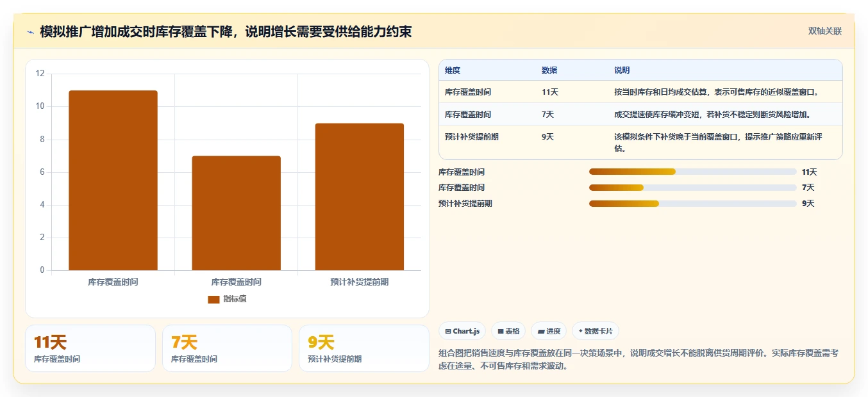Click the description starting 成交提速使库存缓冲变短

pyautogui.click(x=712, y=115)
